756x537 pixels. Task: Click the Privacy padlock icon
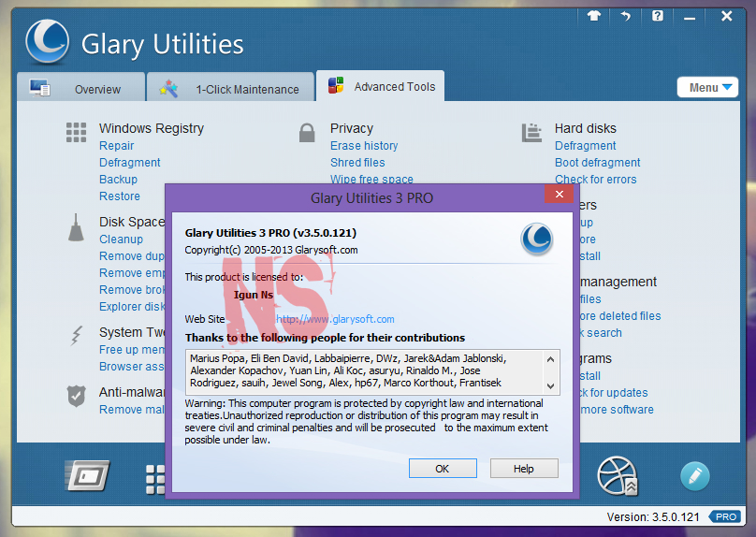point(307,132)
